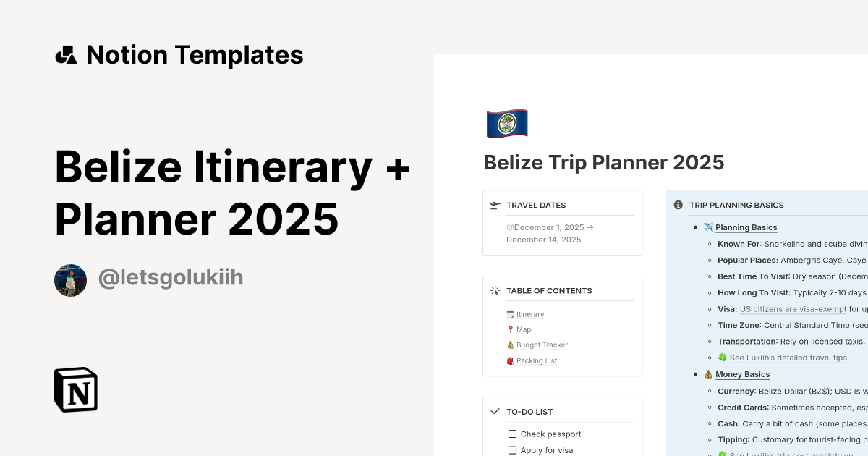Check the Apply for visa checkbox
Viewport: 868px width, 456px height.
click(x=513, y=449)
